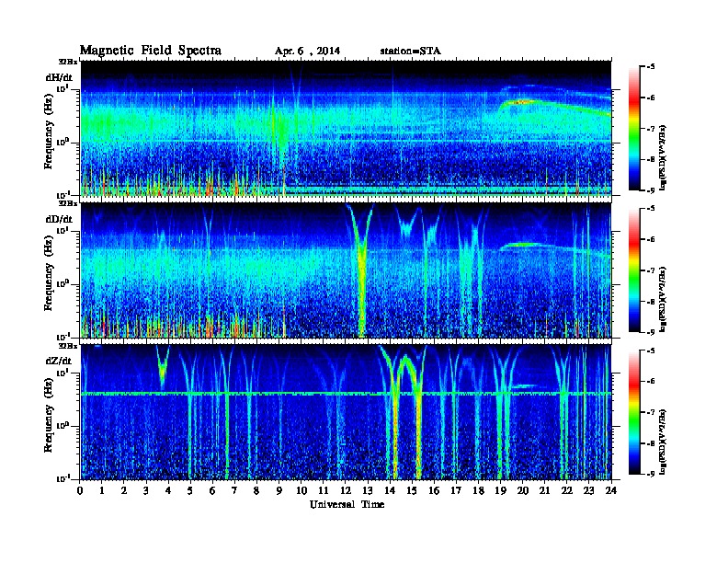728x563 pixels.
Task: Click the dH/dt spectrogram panel
Action: 346,129
